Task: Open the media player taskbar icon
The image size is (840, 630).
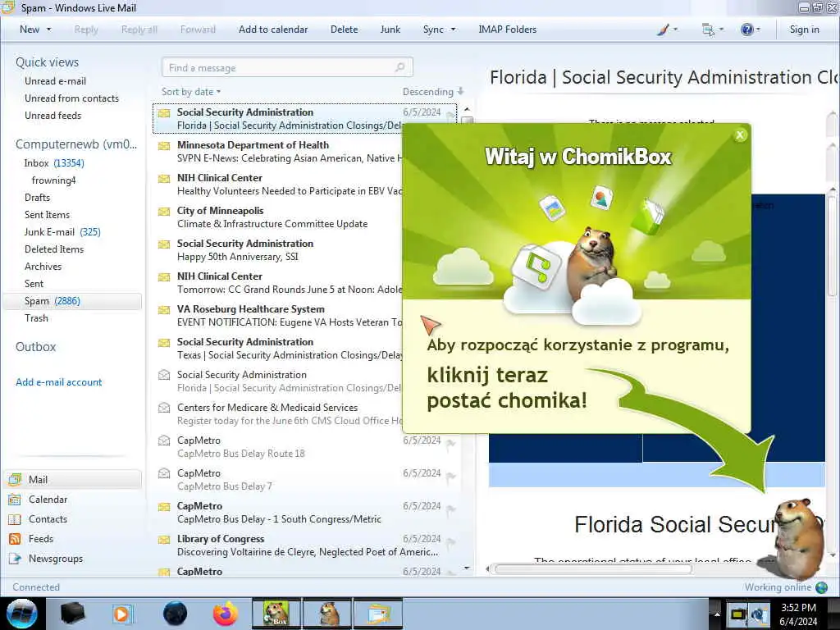Action: coord(121,614)
